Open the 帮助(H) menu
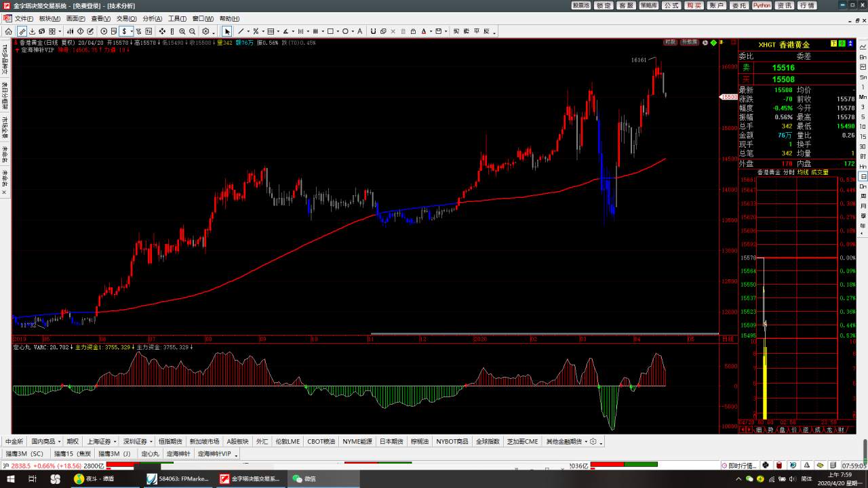Image resolution: width=868 pixels, height=488 pixels. [x=229, y=18]
